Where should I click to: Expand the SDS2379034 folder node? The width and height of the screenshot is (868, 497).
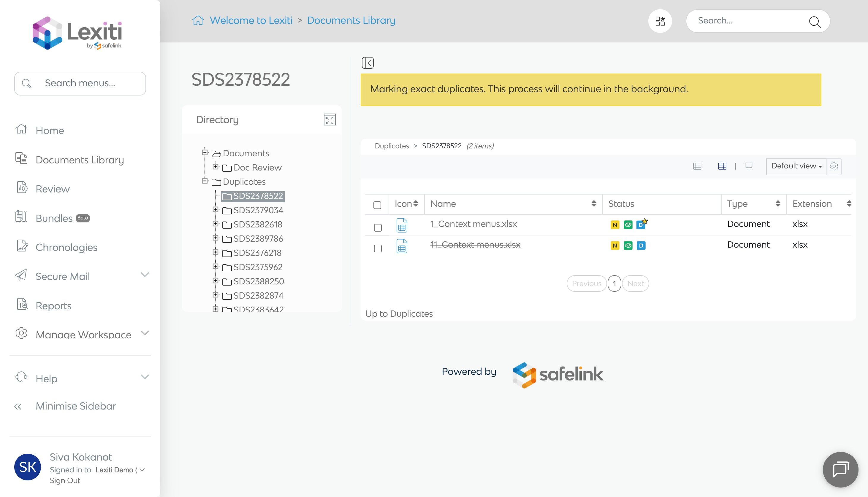[215, 210]
